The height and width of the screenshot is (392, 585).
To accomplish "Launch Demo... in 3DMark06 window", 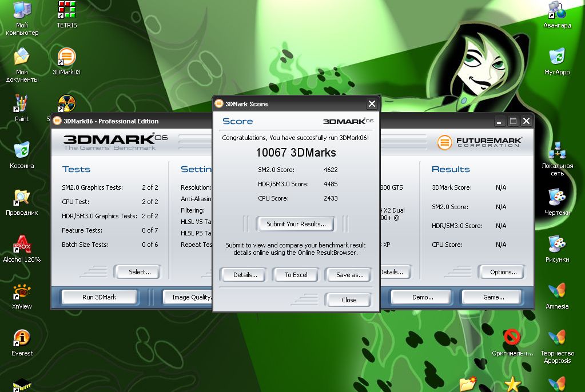I will click(x=423, y=297).
